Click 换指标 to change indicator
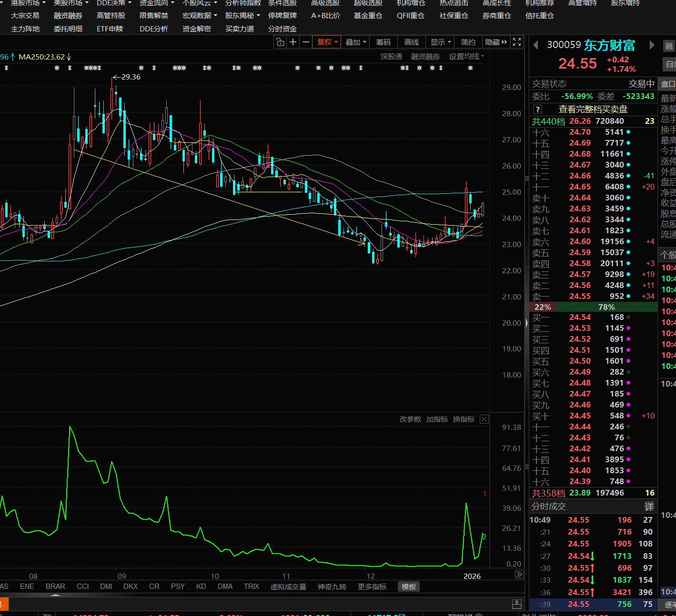Image resolution: width=676 pixels, height=616 pixels. pyautogui.click(x=463, y=419)
